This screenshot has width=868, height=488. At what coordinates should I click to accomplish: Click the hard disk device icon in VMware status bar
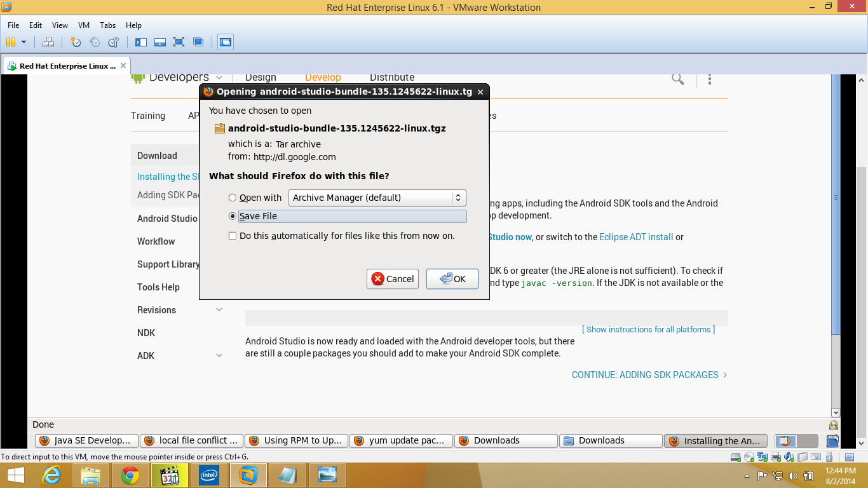(x=736, y=457)
